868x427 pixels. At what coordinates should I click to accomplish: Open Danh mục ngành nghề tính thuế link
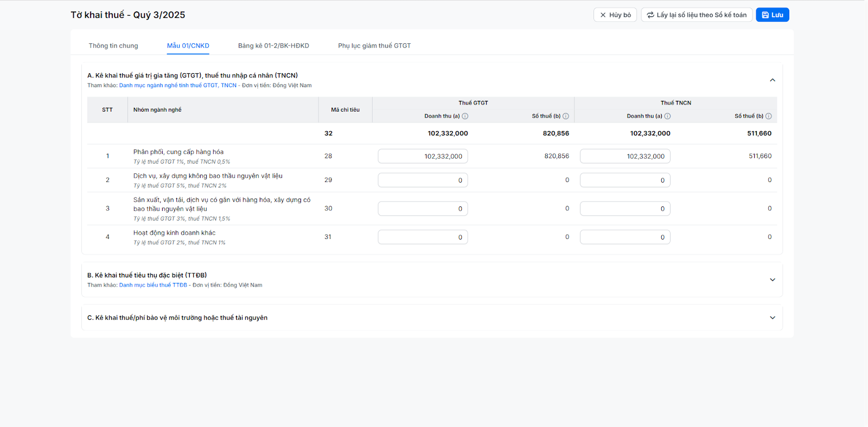tap(177, 86)
